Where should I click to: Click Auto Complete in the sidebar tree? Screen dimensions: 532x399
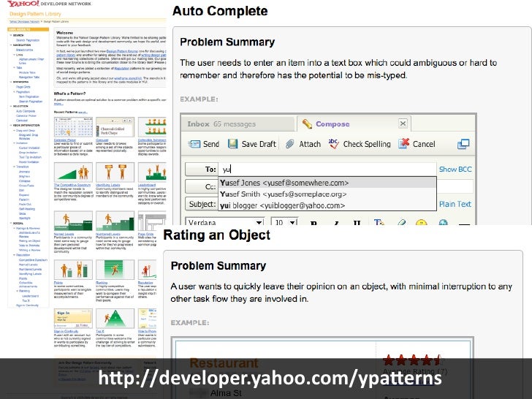(26, 111)
